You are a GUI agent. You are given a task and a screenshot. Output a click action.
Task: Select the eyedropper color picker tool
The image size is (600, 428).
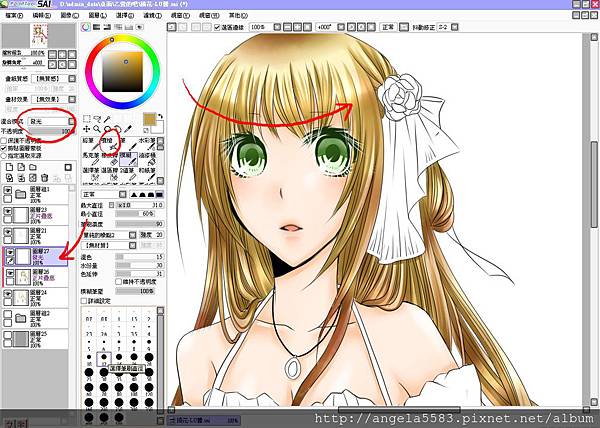click(128, 129)
